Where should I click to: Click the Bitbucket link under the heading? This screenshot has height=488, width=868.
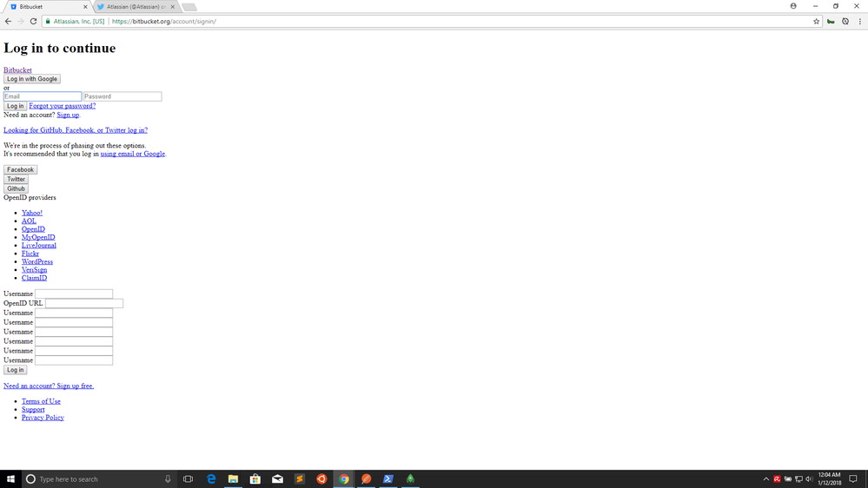[17, 69]
